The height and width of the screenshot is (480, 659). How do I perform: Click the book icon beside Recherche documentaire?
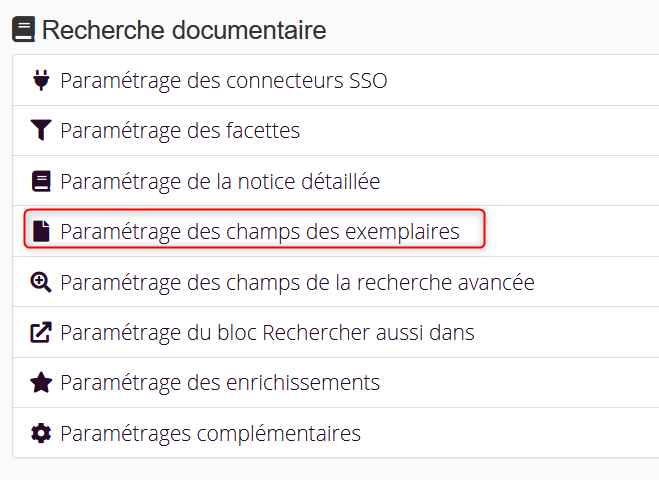(x=22, y=30)
